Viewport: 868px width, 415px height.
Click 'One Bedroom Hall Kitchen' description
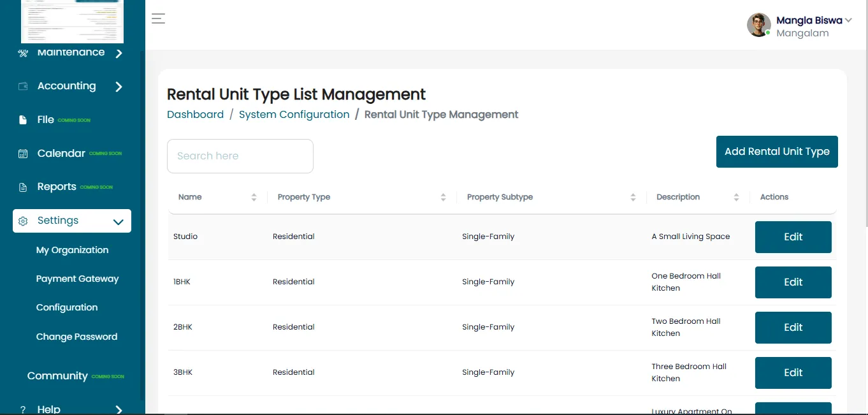coord(686,282)
